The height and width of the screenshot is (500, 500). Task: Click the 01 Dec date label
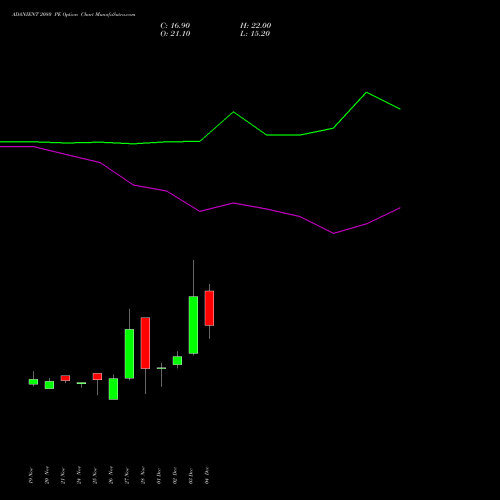click(x=159, y=476)
